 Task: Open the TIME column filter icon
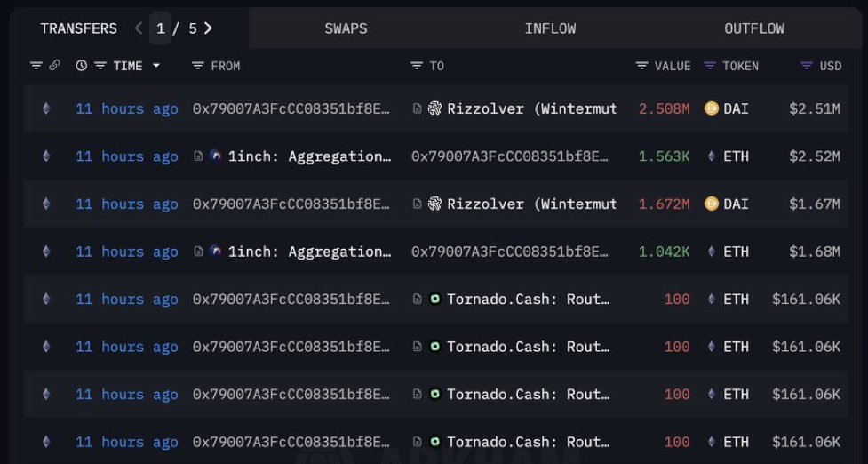pyautogui.click(x=100, y=66)
